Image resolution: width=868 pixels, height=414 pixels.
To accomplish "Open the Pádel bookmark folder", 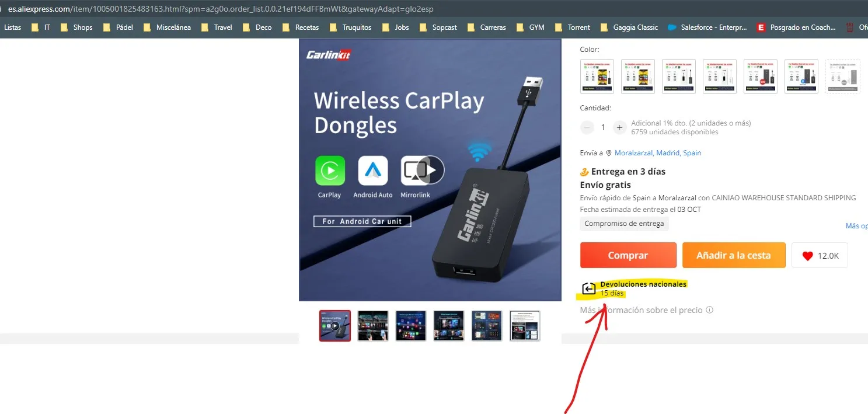I will (x=117, y=27).
